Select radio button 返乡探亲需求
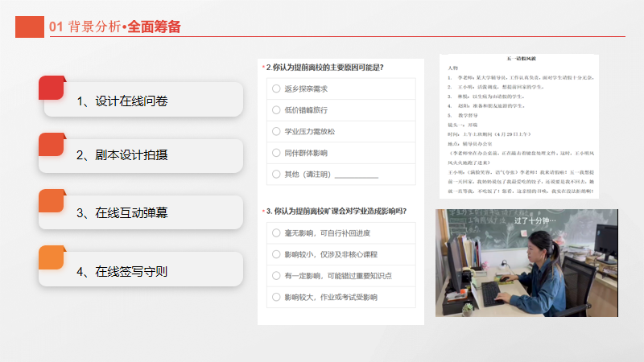 coord(276,88)
